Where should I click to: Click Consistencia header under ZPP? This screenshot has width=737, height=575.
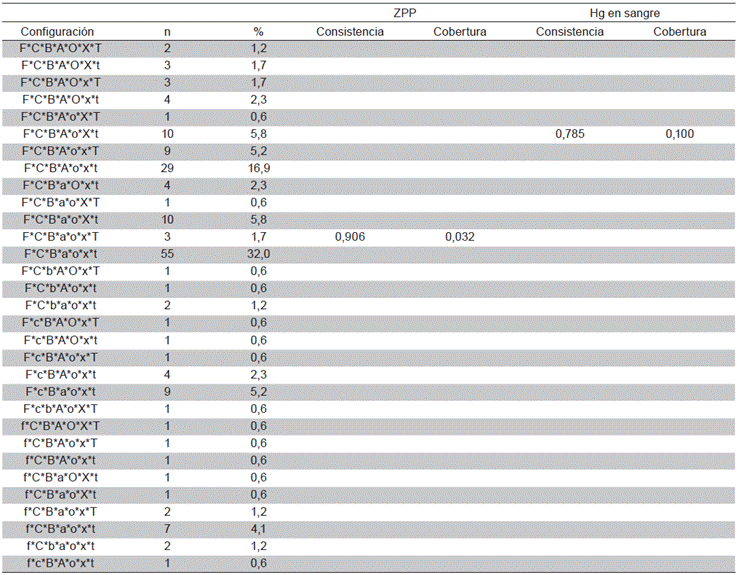coord(350,32)
